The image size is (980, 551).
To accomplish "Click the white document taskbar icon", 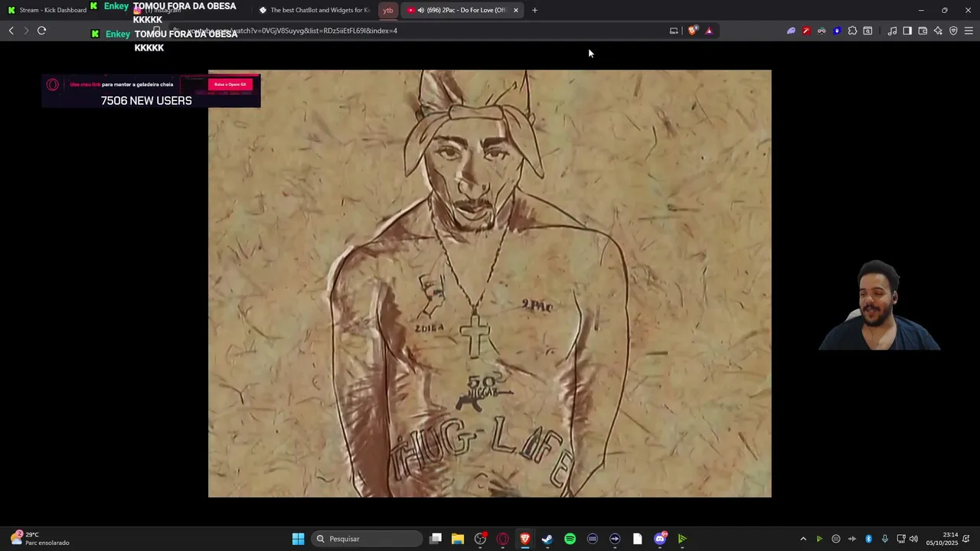I will 637,539.
